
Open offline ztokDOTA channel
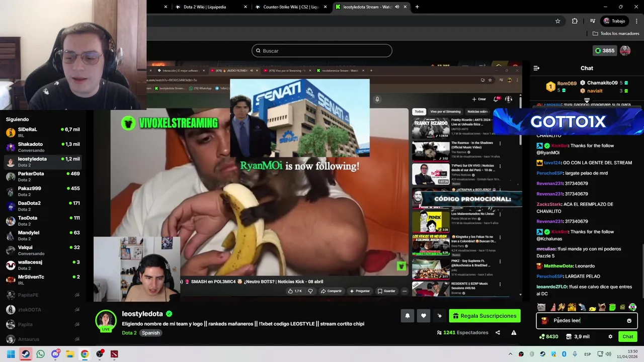click(43, 310)
